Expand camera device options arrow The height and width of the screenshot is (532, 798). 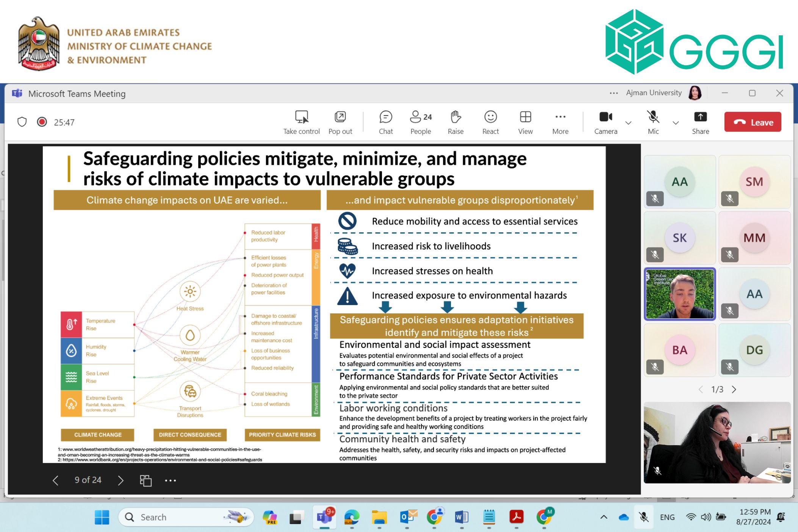tap(628, 123)
